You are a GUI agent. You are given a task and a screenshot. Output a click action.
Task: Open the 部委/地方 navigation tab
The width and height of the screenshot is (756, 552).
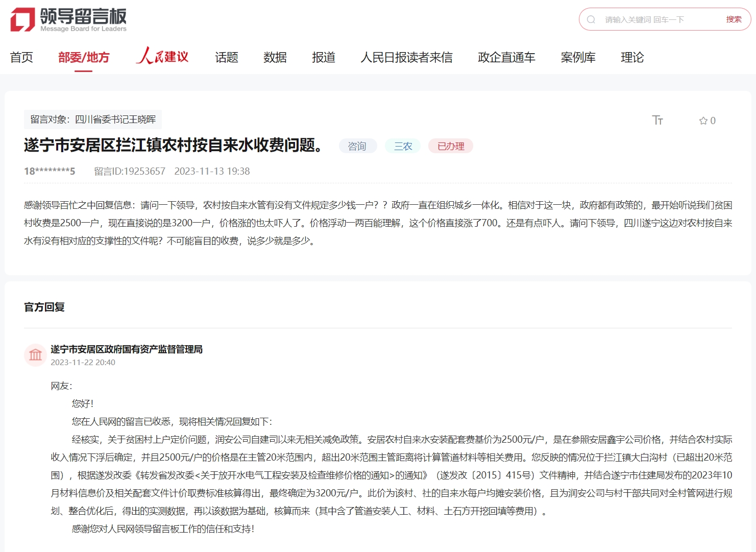84,57
